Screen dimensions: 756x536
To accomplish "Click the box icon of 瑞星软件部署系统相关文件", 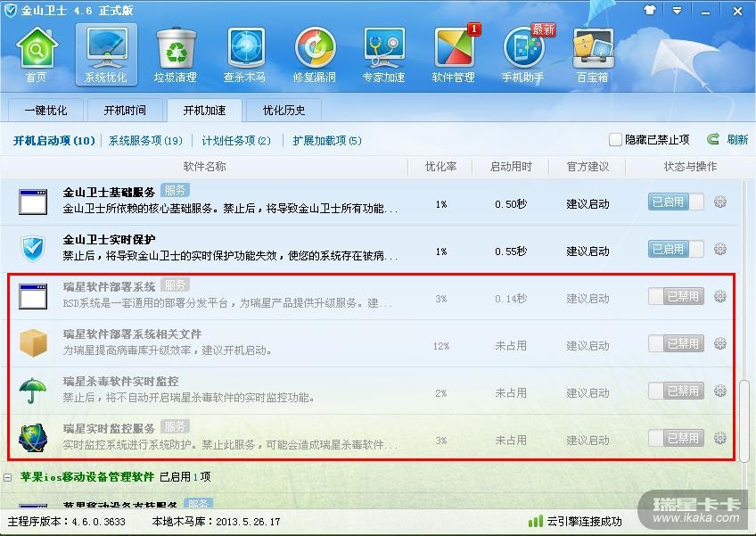I will (33, 343).
